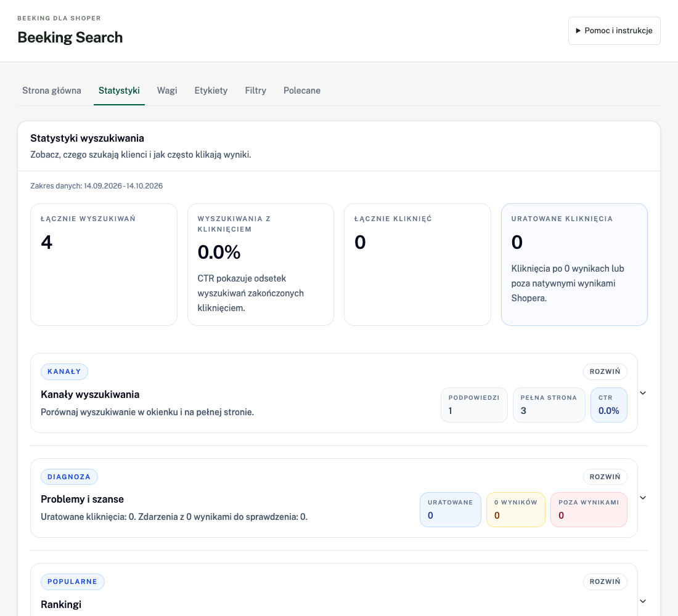Click the blue Uratowane tile in Diagnoza
The height and width of the screenshot is (616, 678).
tap(450, 509)
